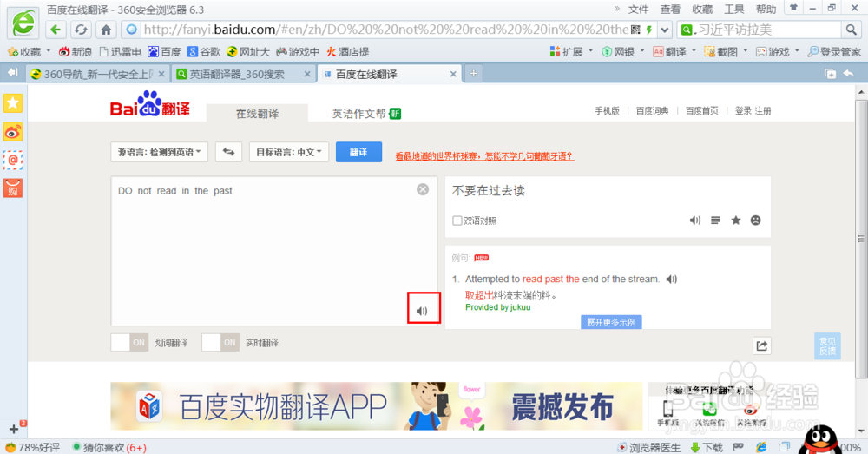The height and width of the screenshot is (454, 868).
Task: Play audio of the source English text
Action: (x=423, y=311)
